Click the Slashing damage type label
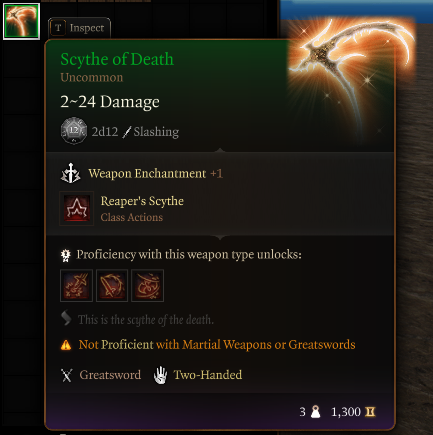This screenshot has width=433, height=435. coord(156,132)
